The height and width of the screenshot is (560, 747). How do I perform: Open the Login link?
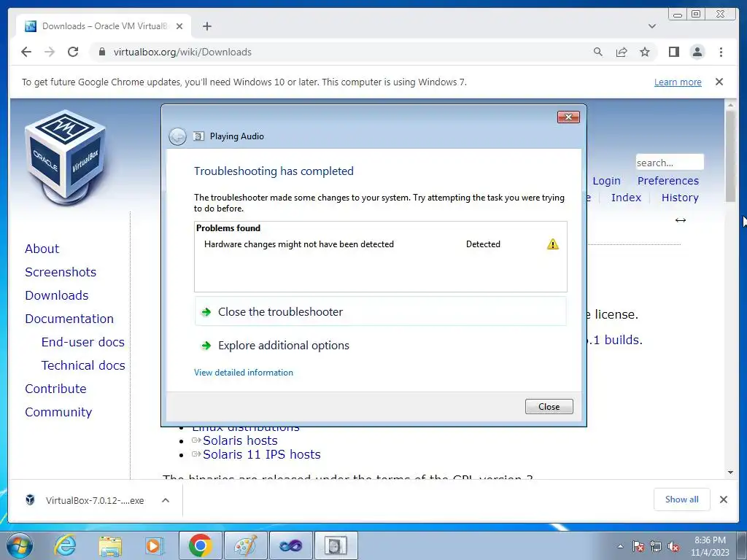pyautogui.click(x=606, y=181)
